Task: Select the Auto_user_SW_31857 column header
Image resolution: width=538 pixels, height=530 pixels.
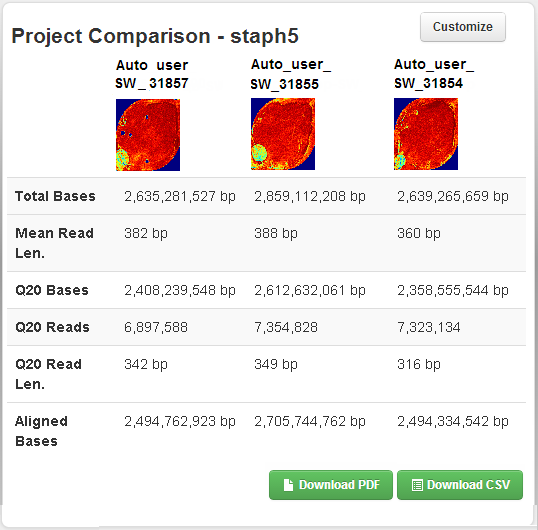Action: pos(152,74)
